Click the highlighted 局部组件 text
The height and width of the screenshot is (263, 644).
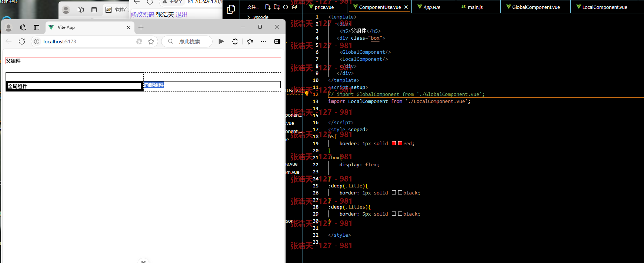(x=154, y=85)
